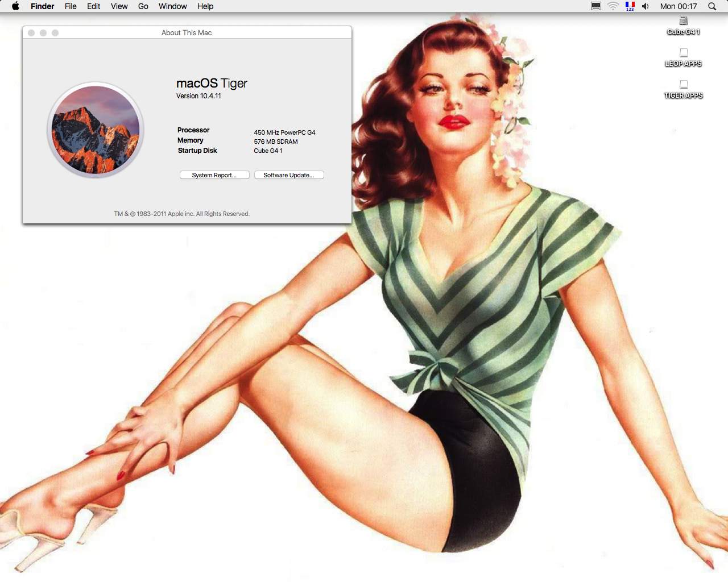Open the View menu
This screenshot has height=582, width=728.
click(119, 6)
